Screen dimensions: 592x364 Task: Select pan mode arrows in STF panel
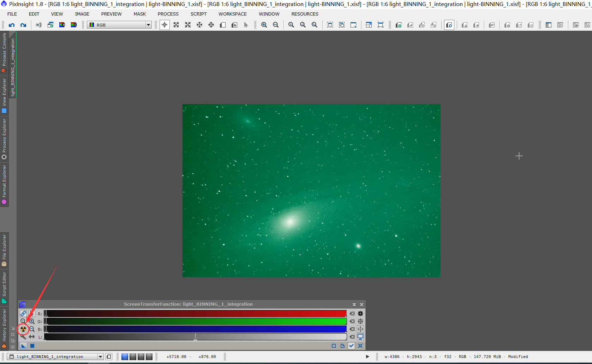[x=32, y=337]
